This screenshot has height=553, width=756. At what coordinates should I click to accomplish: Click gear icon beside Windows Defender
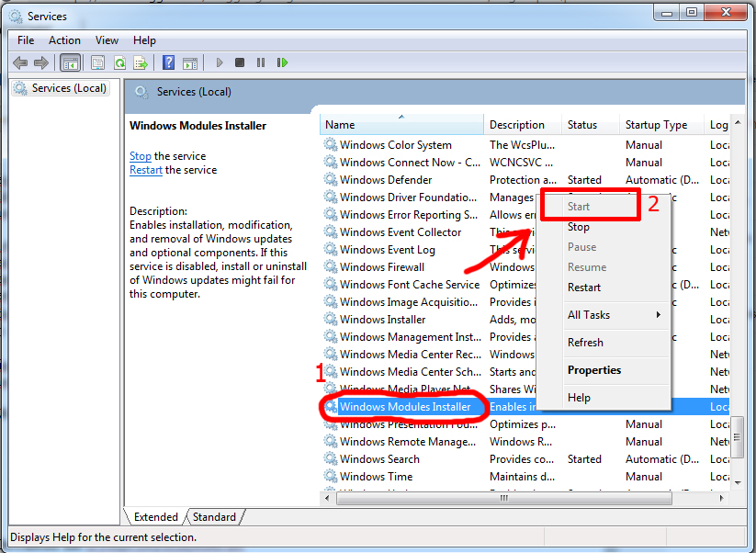pos(331,179)
